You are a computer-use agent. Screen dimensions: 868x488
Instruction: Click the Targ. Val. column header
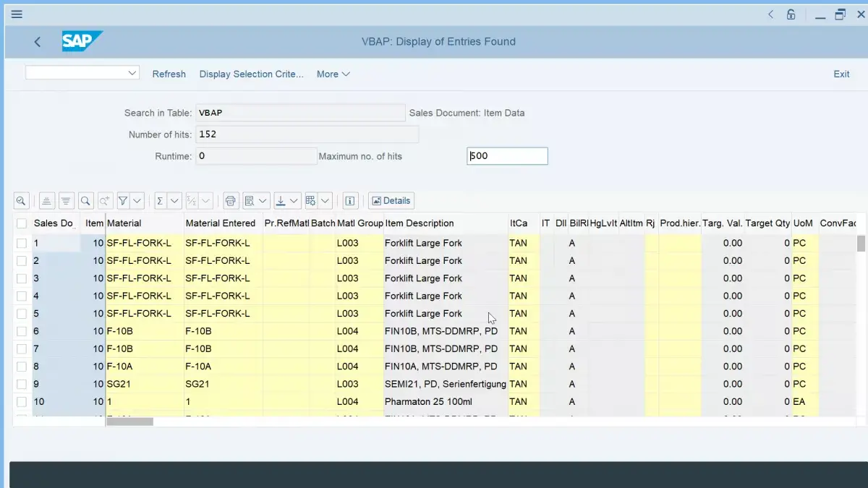pyautogui.click(x=723, y=223)
